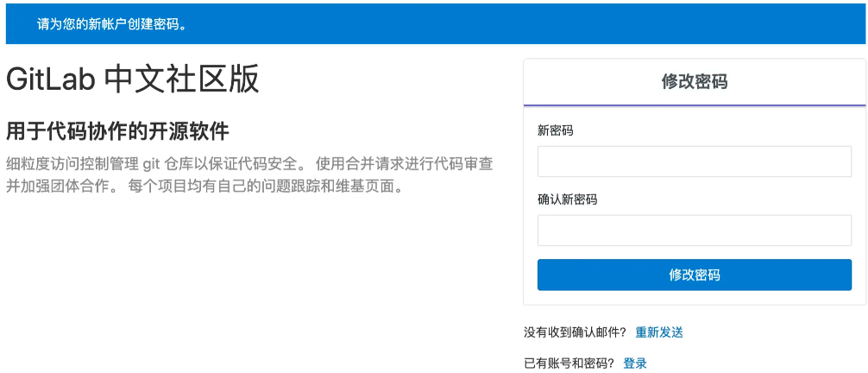Click the 没有收到确认邮件？ text
868x373 pixels.
(576, 332)
